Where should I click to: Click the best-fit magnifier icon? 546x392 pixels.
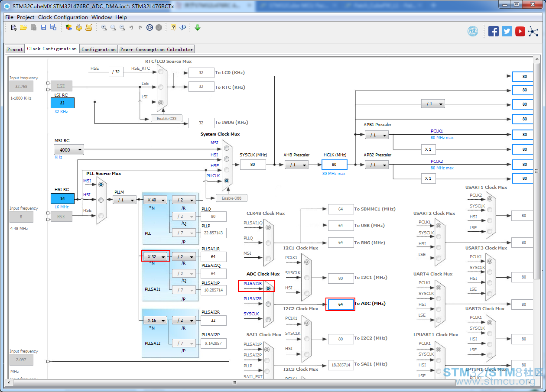click(113, 27)
